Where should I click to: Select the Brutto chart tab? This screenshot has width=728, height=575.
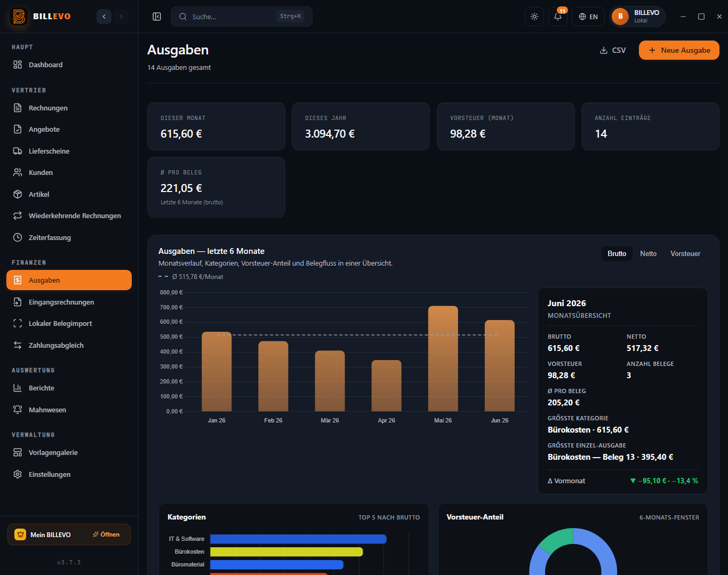pos(617,253)
